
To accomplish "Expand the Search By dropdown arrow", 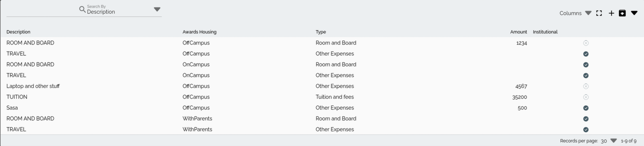I will pyautogui.click(x=157, y=9).
